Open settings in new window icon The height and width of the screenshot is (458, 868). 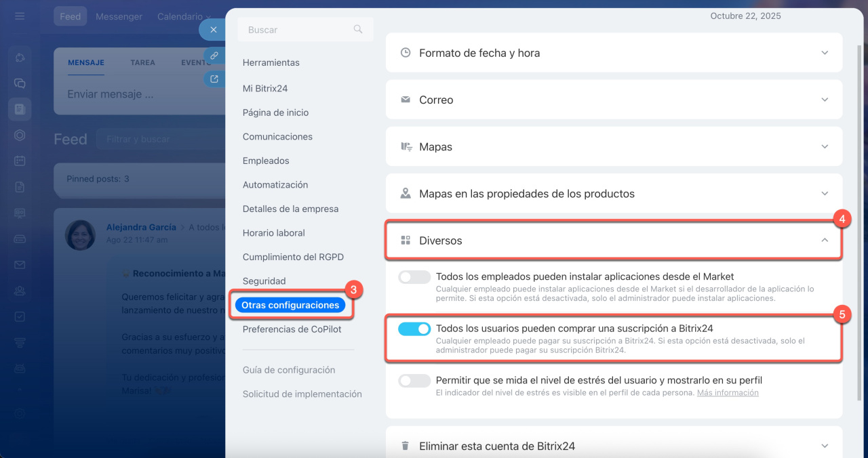coord(214,79)
